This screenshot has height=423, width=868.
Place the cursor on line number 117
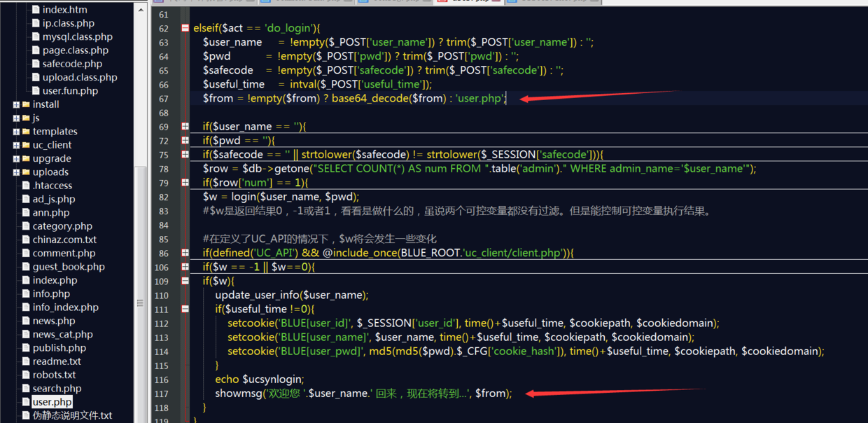(162, 394)
